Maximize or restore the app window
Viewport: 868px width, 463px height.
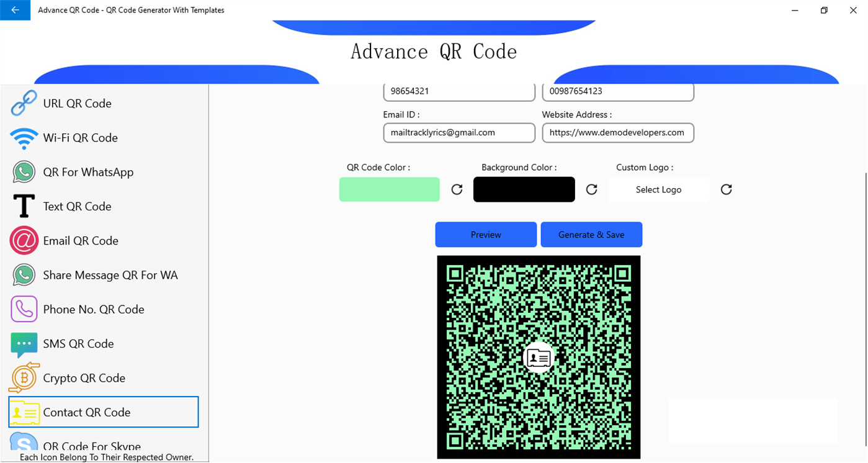[x=824, y=10]
